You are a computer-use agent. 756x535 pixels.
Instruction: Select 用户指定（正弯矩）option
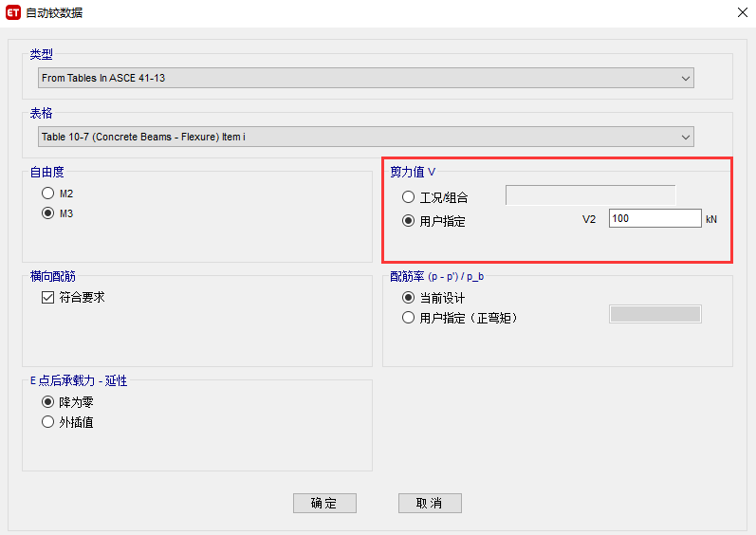coord(409,318)
